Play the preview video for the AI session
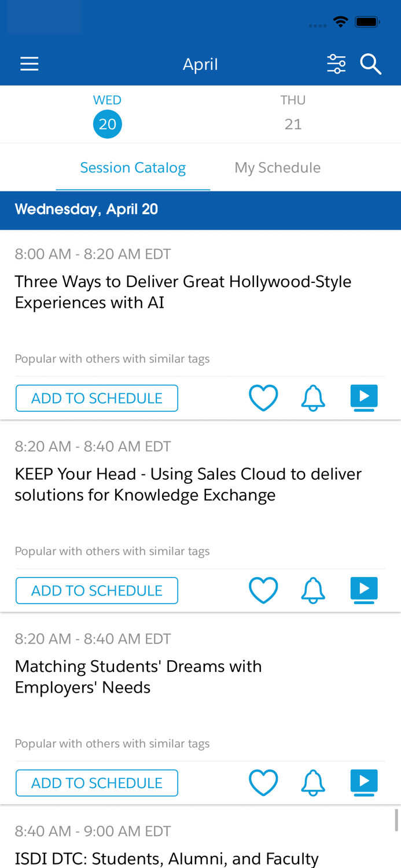The width and height of the screenshot is (401, 868). (x=365, y=397)
